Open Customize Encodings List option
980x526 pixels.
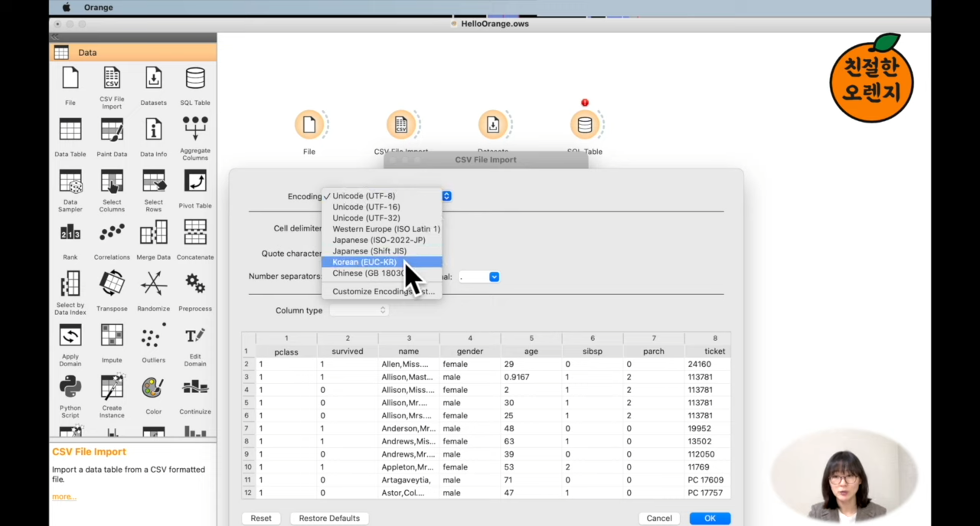382,292
